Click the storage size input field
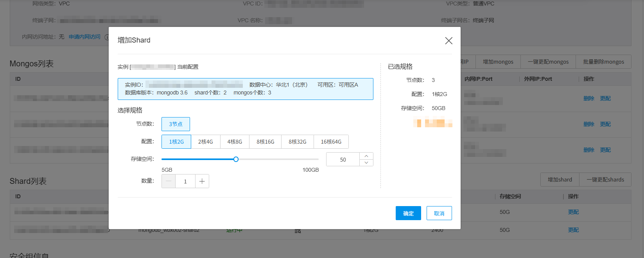 pyautogui.click(x=343, y=159)
